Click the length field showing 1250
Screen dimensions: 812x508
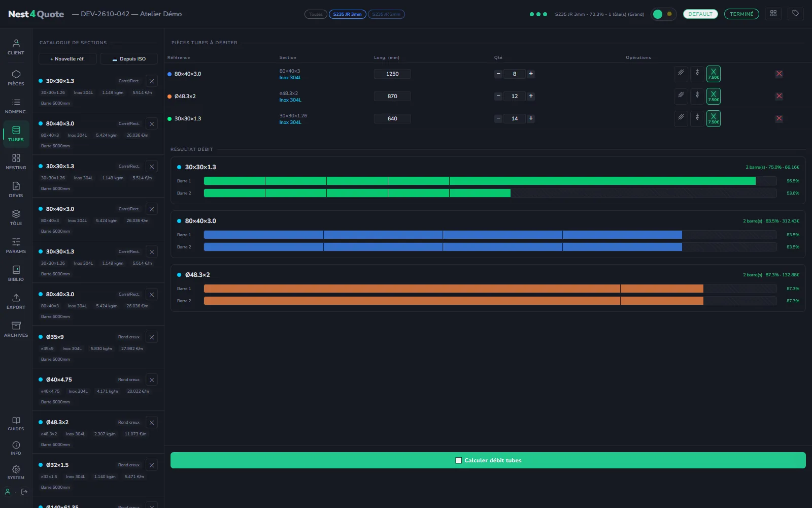pos(392,74)
